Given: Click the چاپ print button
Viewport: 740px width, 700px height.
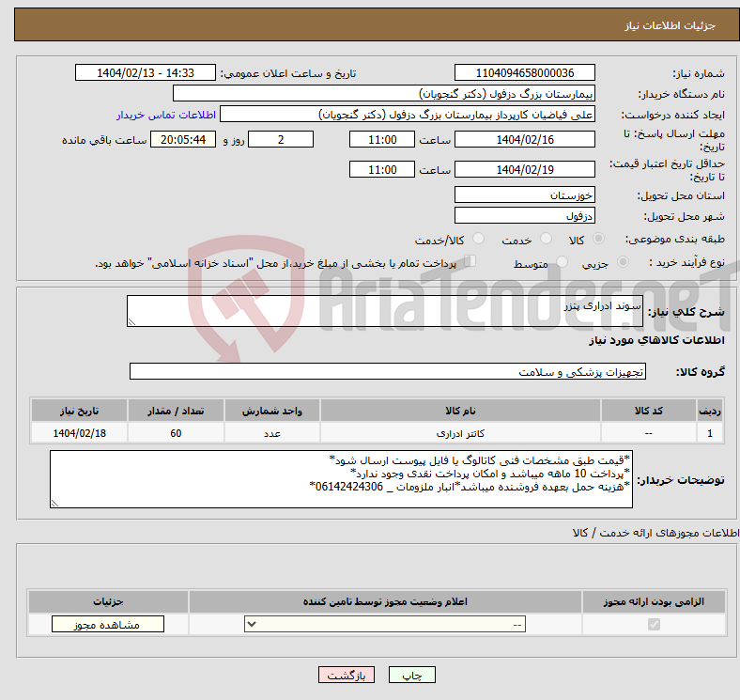Looking at the screenshot, I should [412, 675].
